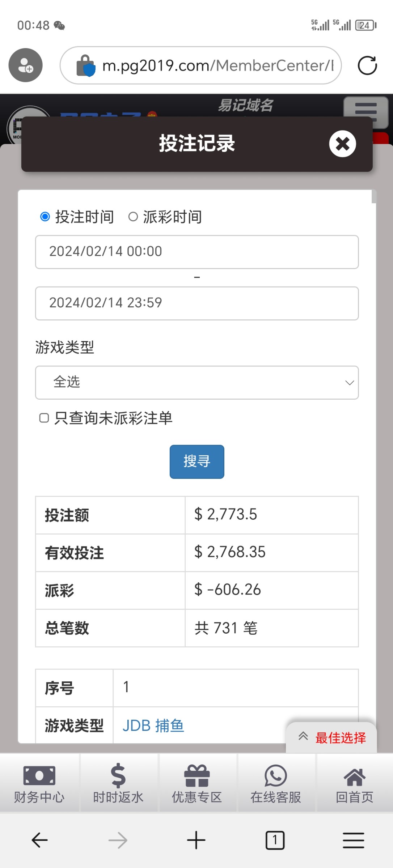Select the 投注时间 radio button
Image resolution: width=393 pixels, height=868 pixels.
(x=45, y=217)
